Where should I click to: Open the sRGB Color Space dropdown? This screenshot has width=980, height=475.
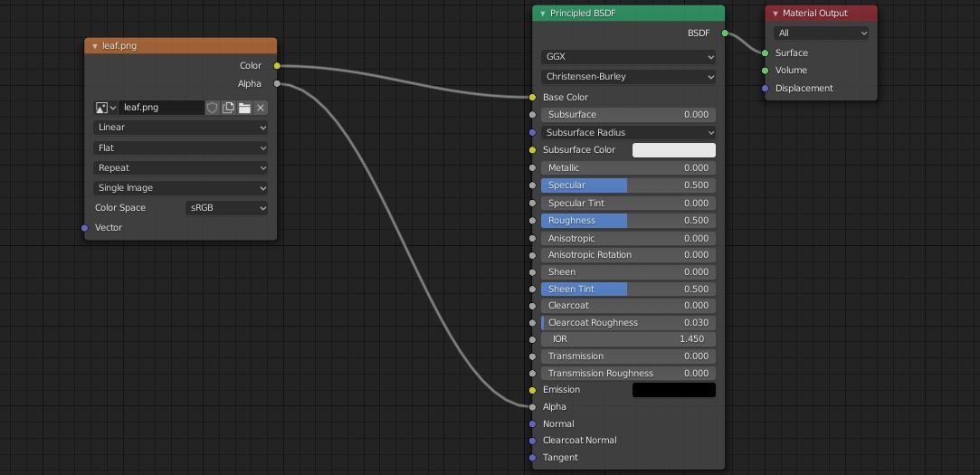(226, 208)
